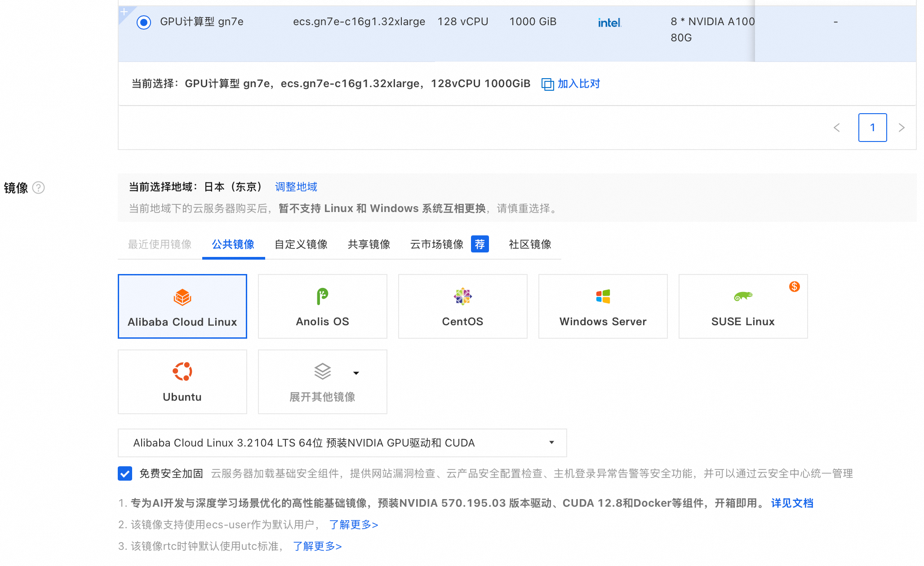
Task: Toggle the 免费安全加固 checkbox
Action: tap(125, 473)
